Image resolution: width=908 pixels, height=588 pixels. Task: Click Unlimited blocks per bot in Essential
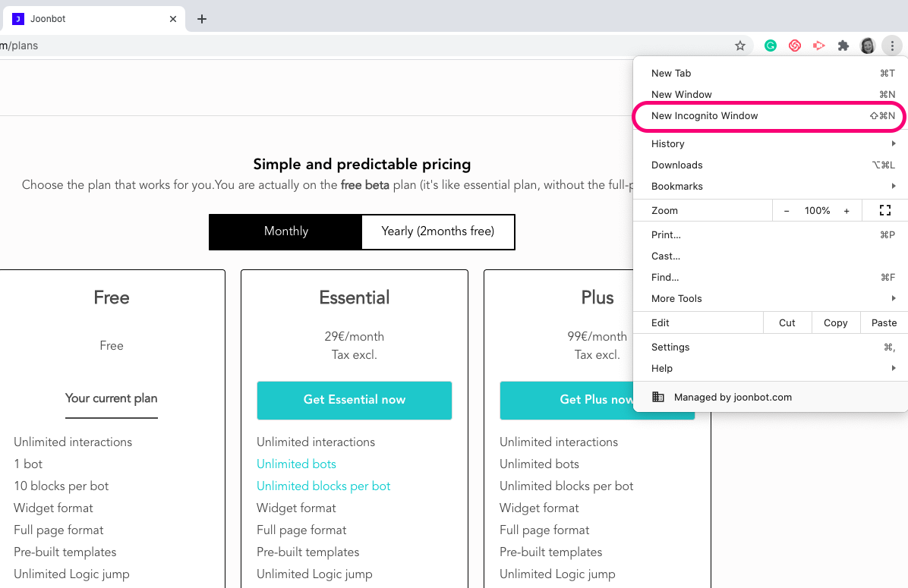[323, 486]
